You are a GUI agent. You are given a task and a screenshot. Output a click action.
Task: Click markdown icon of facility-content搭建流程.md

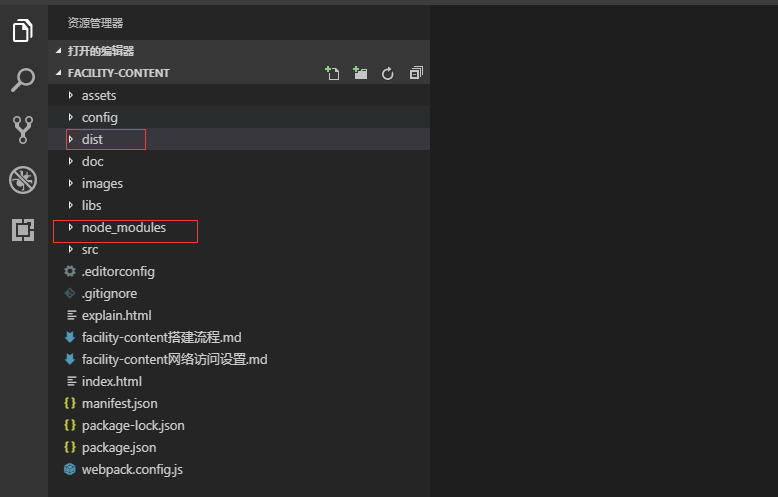pyautogui.click(x=70, y=337)
